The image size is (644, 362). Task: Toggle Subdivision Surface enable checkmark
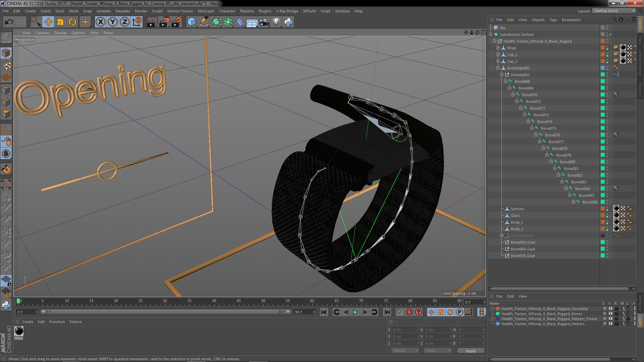[610, 35]
